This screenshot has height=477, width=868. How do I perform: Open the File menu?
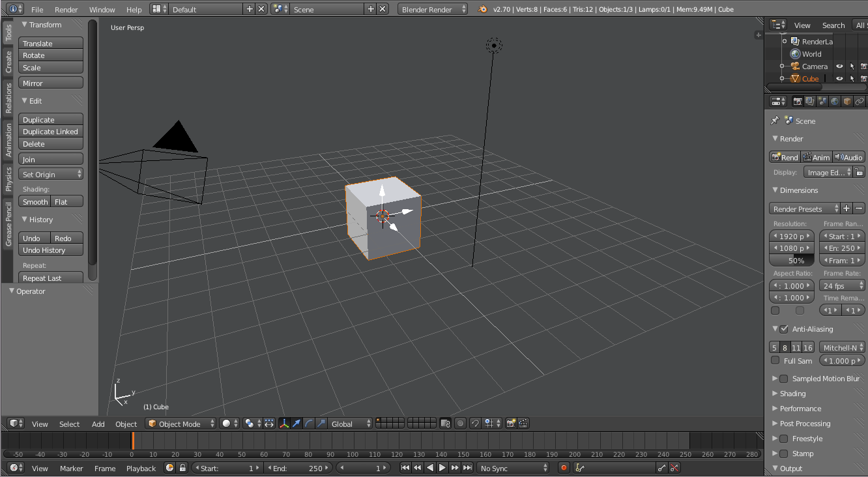37,10
